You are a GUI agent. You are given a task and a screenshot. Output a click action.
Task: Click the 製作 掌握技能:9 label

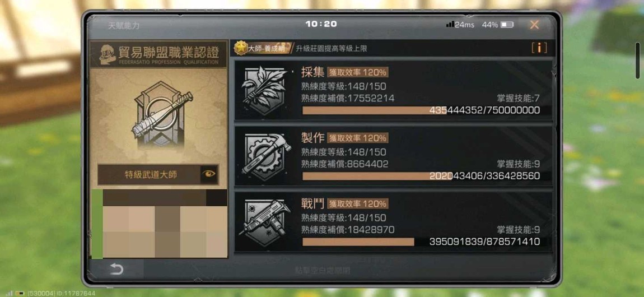518,164
